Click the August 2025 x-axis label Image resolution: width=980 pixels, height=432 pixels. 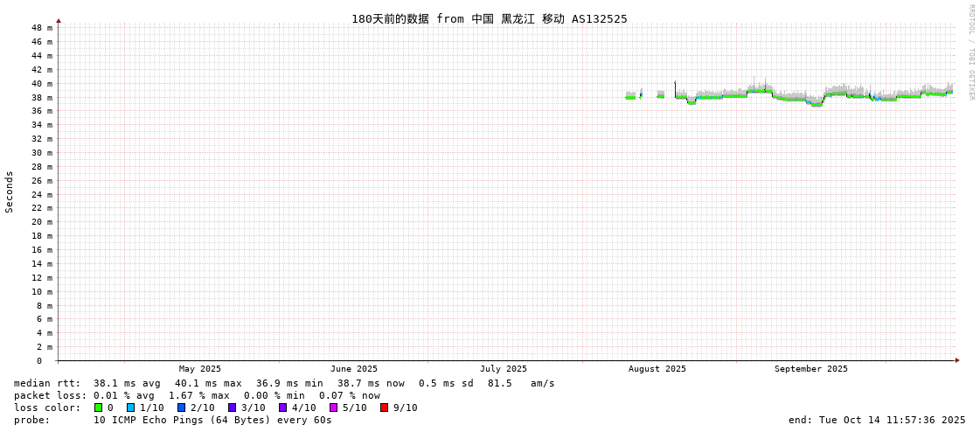click(x=657, y=369)
